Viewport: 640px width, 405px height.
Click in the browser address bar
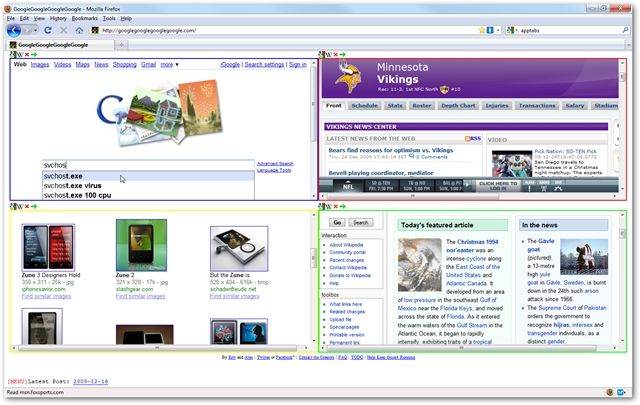tap(284, 30)
